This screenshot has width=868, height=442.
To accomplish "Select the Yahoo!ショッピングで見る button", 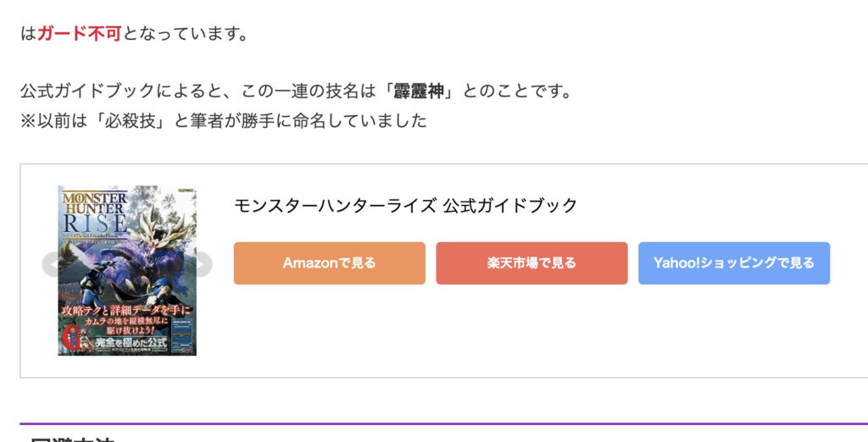I will click(734, 262).
